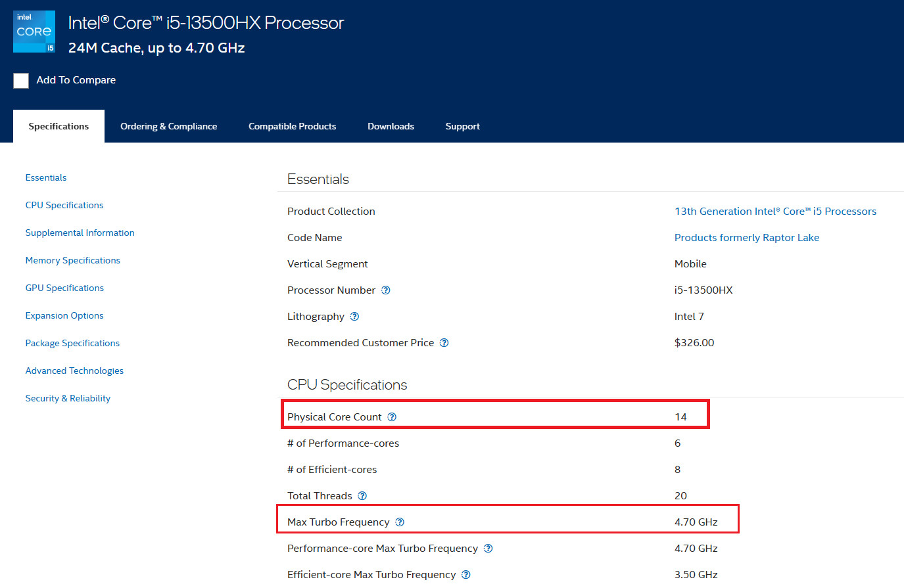904x588 pixels.
Task: Select the Downloads tab
Action: coord(391,126)
